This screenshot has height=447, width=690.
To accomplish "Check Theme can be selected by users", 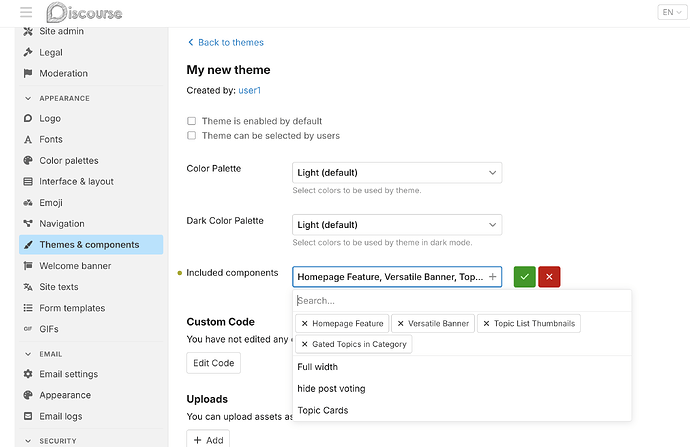I will [x=191, y=136].
